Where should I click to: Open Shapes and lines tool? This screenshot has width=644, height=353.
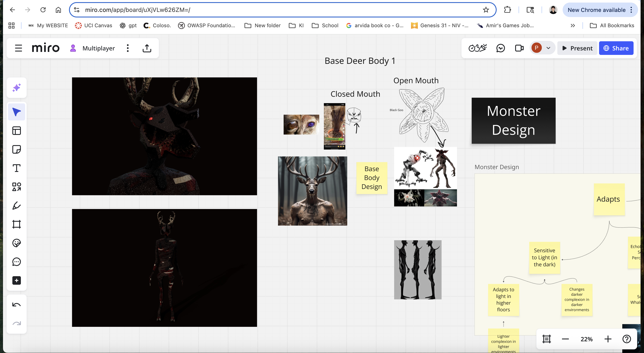click(x=16, y=187)
